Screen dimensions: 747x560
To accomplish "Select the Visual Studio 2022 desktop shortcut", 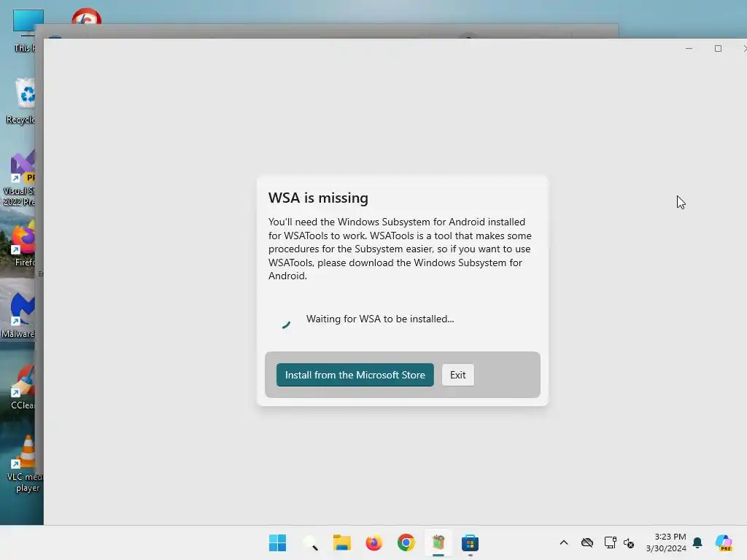I will pos(20,178).
